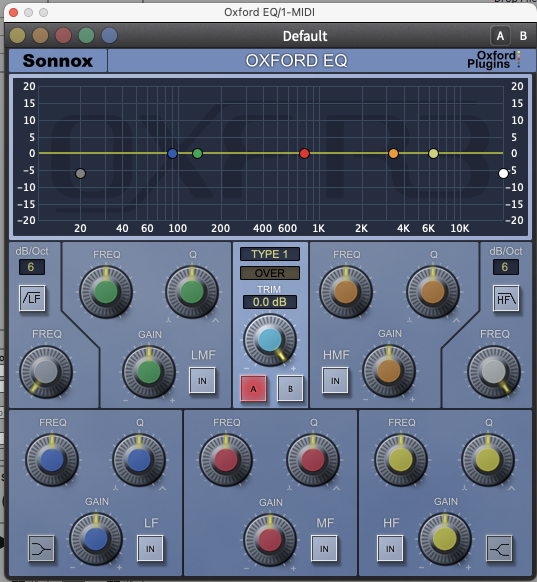The height and width of the screenshot is (582, 537).
Task: Click the Sonnox logo
Action: pyautogui.click(x=58, y=61)
